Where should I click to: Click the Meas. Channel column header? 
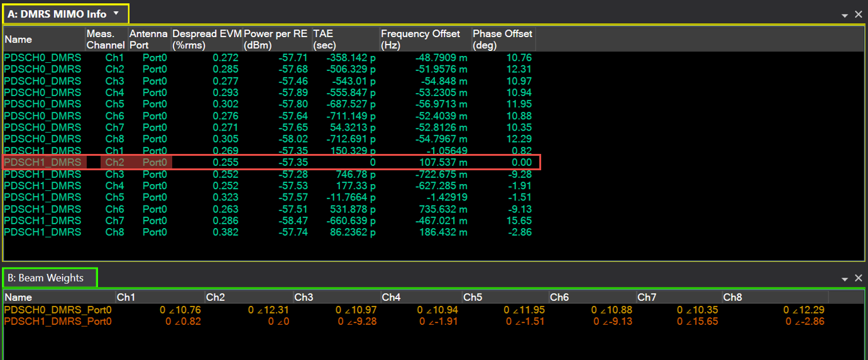(106, 39)
